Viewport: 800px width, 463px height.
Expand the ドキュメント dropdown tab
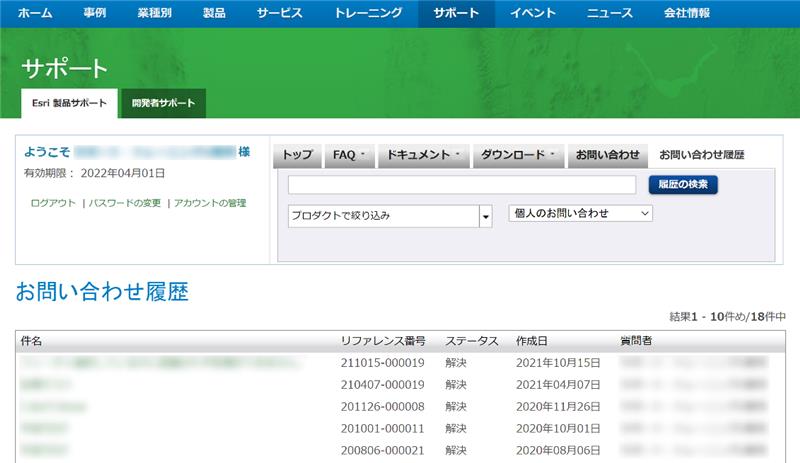[423, 155]
